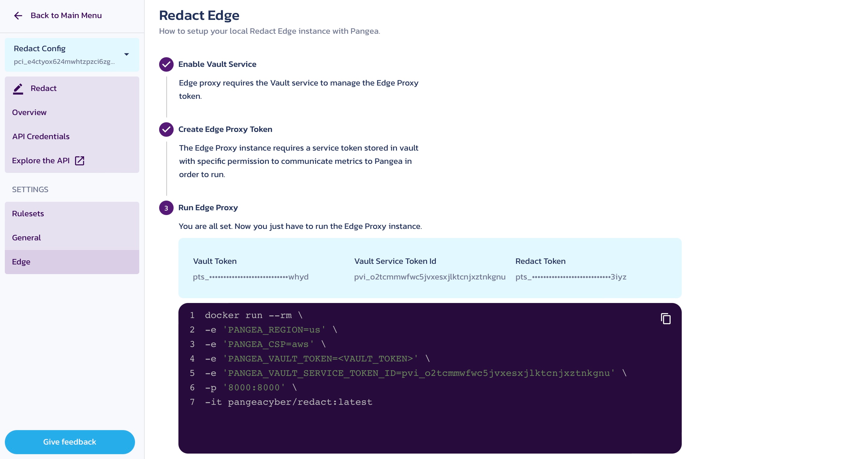868x459 pixels.
Task: Copy the docker command with the copy icon
Action: [665, 318]
